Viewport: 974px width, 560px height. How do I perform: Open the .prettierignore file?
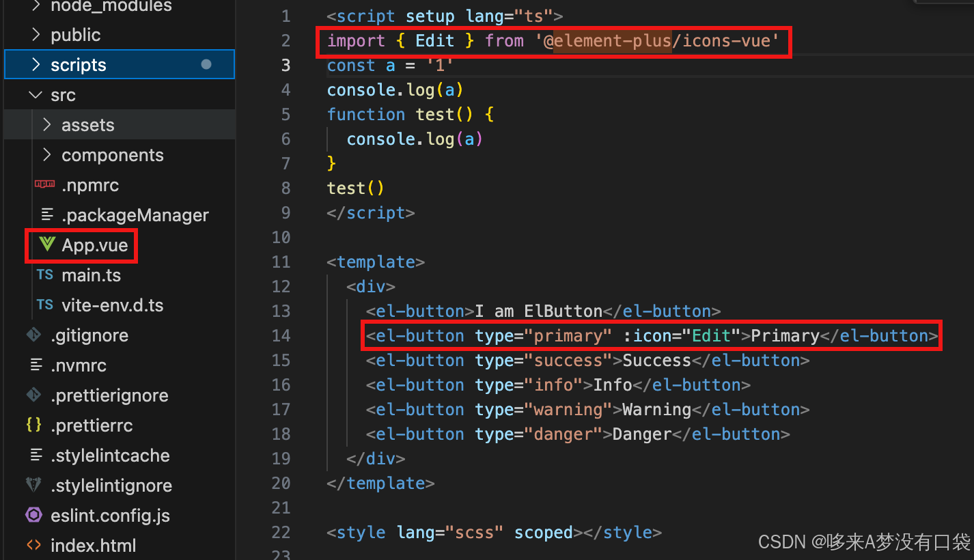[109, 395]
